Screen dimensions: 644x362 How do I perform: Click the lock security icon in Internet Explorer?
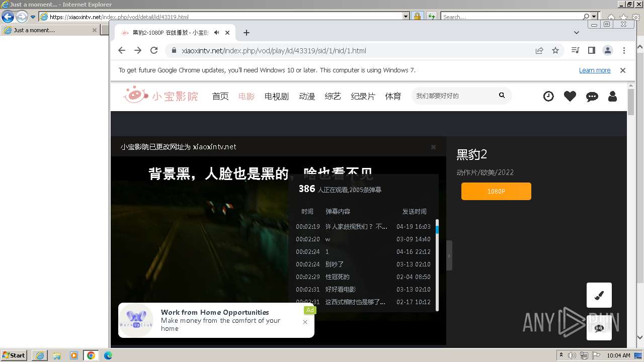417,17
